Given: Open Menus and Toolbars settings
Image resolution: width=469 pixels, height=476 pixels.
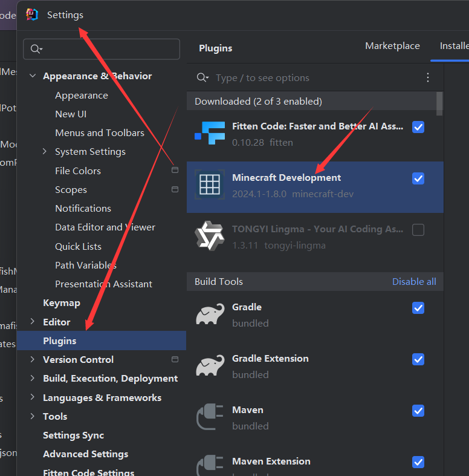Looking at the screenshot, I should pos(100,133).
